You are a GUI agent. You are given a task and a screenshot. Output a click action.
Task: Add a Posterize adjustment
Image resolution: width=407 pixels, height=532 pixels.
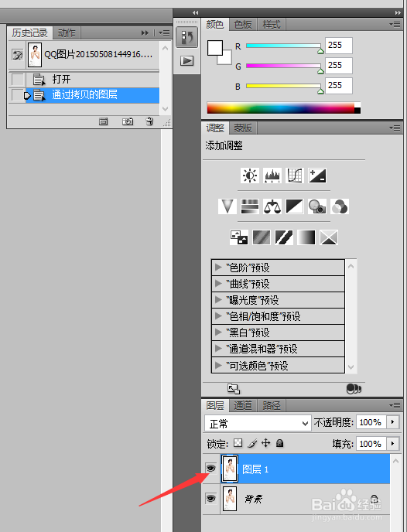point(262,237)
